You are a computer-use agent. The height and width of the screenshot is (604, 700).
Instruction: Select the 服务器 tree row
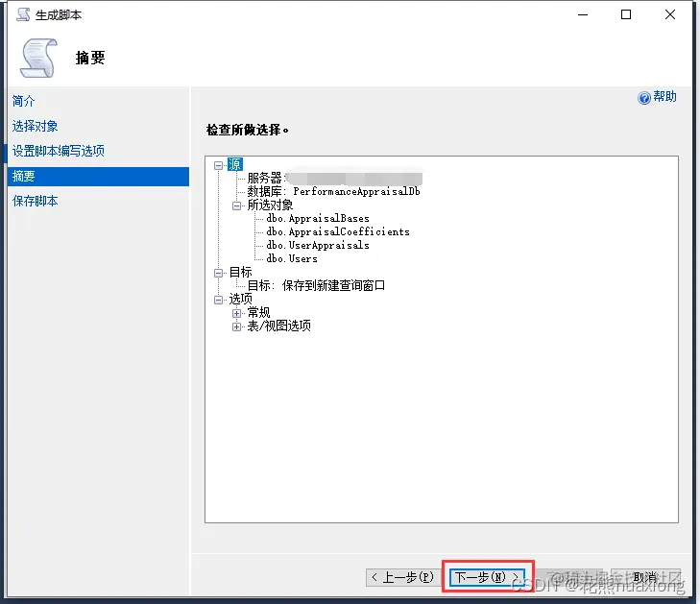tap(334, 178)
